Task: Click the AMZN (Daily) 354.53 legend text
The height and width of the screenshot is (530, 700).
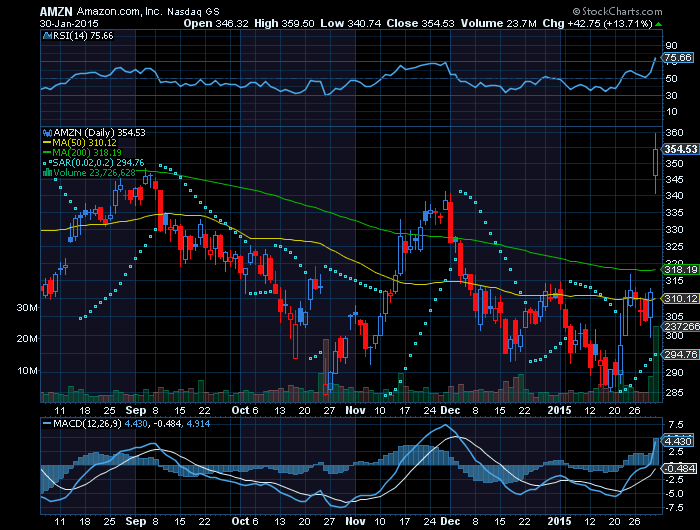Action: (100, 133)
